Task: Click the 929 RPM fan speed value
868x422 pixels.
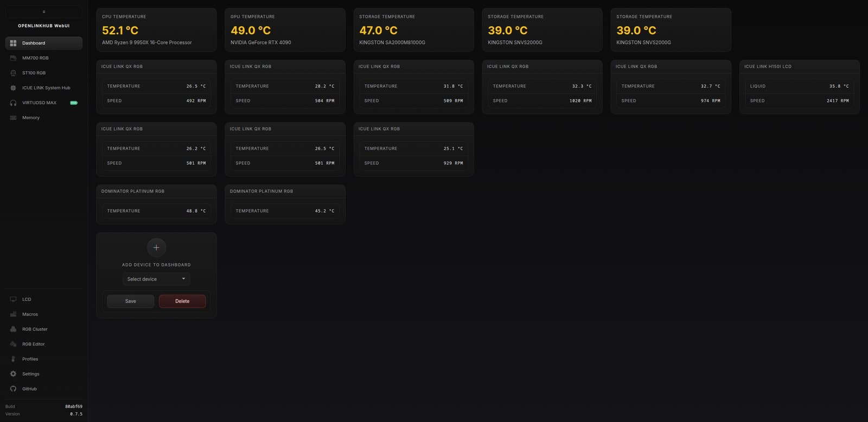Action: 453,163
